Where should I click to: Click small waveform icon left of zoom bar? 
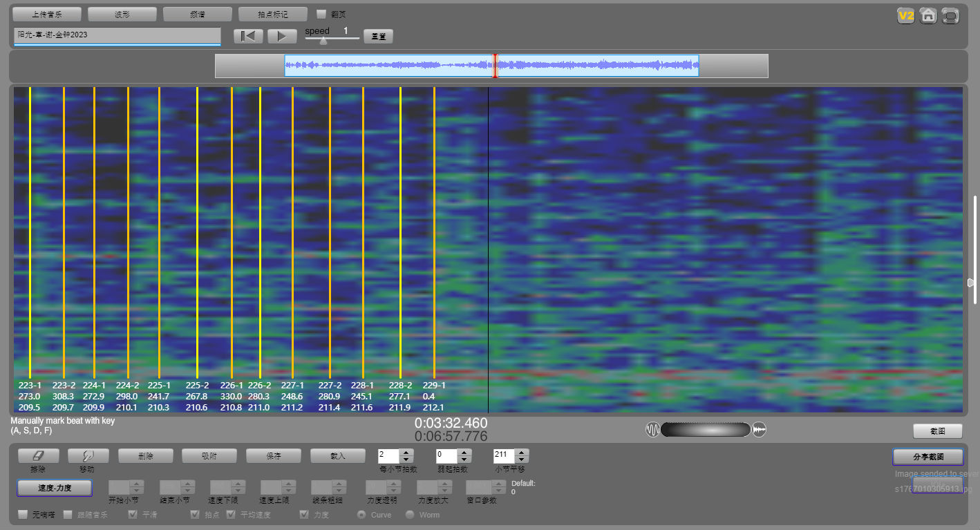pyautogui.click(x=652, y=430)
